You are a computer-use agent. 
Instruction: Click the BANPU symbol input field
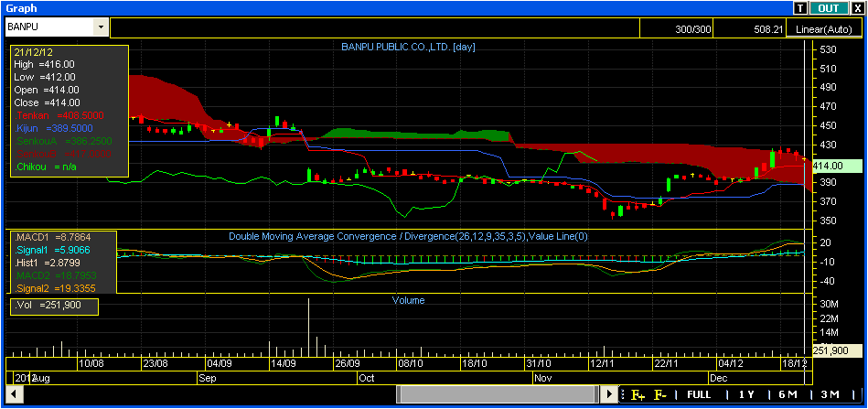pyautogui.click(x=49, y=27)
